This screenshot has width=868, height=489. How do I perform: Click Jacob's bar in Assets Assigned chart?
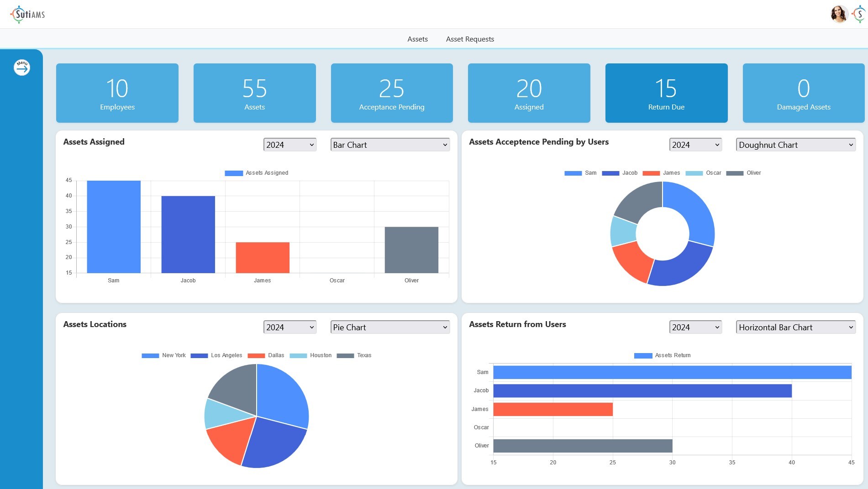point(188,234)
